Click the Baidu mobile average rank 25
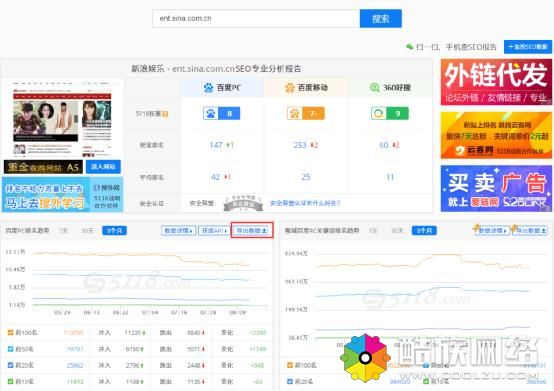 [x=306, y=177]
